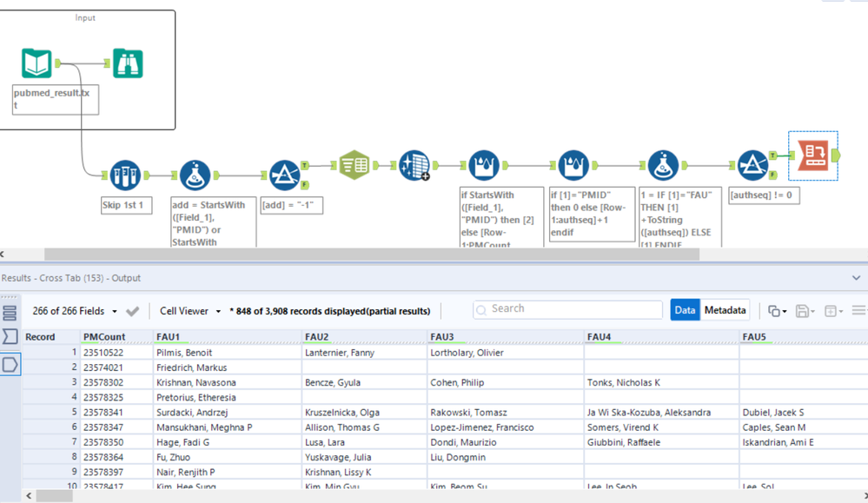868x503 pixels.
Task: Select the Multi-Row Formula tool for authseq
Action: (x=573, y=165)
